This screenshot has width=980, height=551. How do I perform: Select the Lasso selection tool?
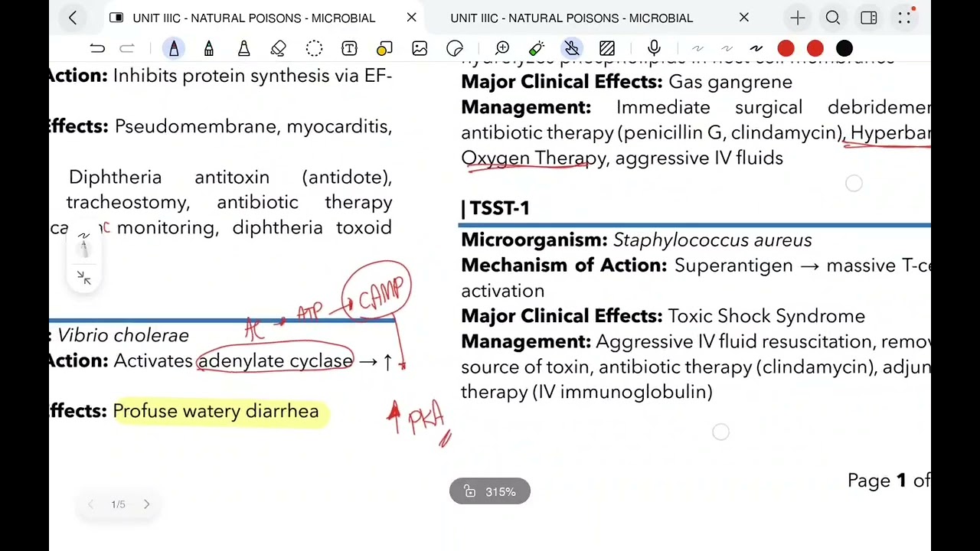314,49
